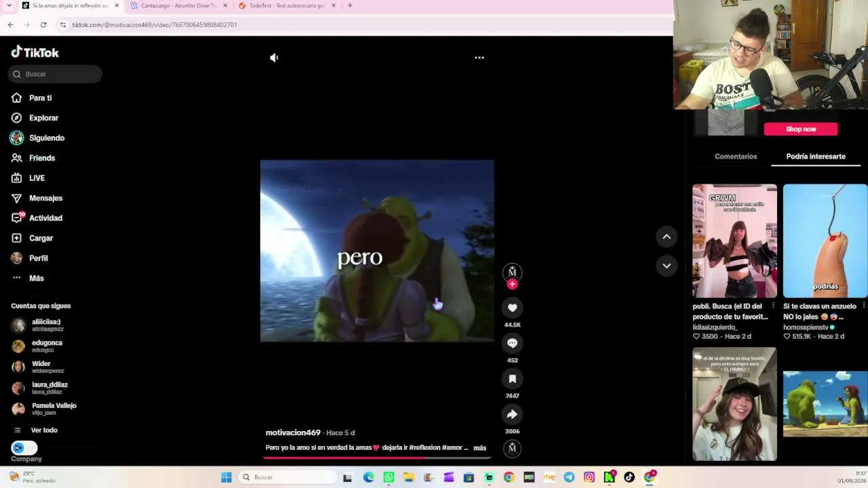Viewport: 868px width, 488px height.
Task: Go back in the browser
Action: pyautogui.click(x=11, y=25)
